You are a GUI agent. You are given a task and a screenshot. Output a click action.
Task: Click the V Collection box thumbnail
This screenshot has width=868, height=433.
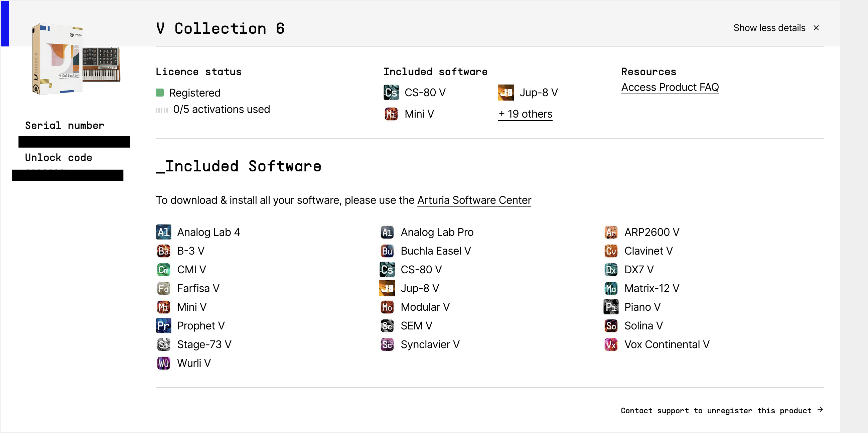(x=76, y=59)
